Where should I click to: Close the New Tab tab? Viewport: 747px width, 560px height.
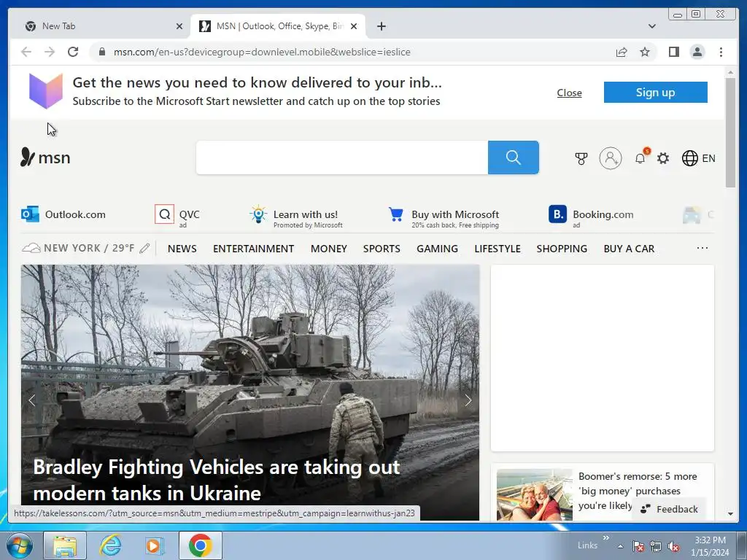tap(179, 26)
